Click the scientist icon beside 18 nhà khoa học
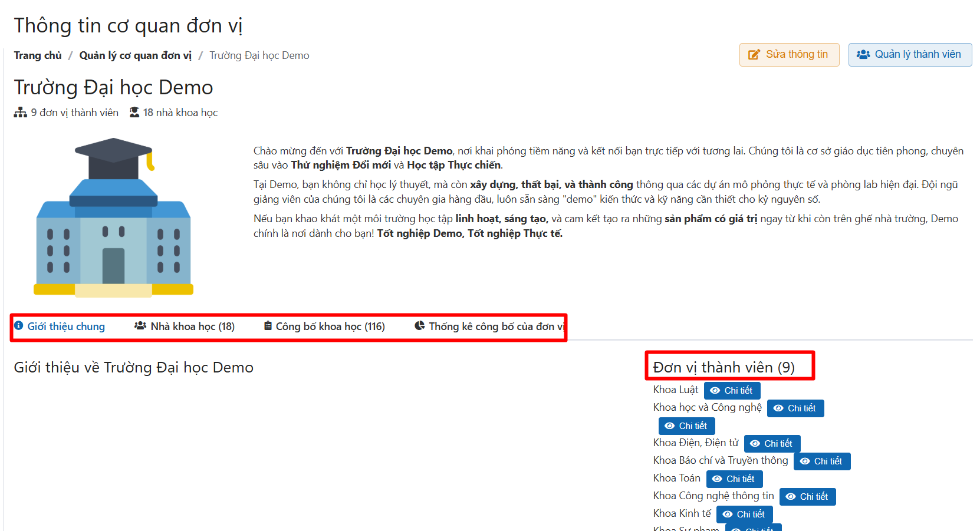Screen dimensions: 980x531 [x=134, y=113]
